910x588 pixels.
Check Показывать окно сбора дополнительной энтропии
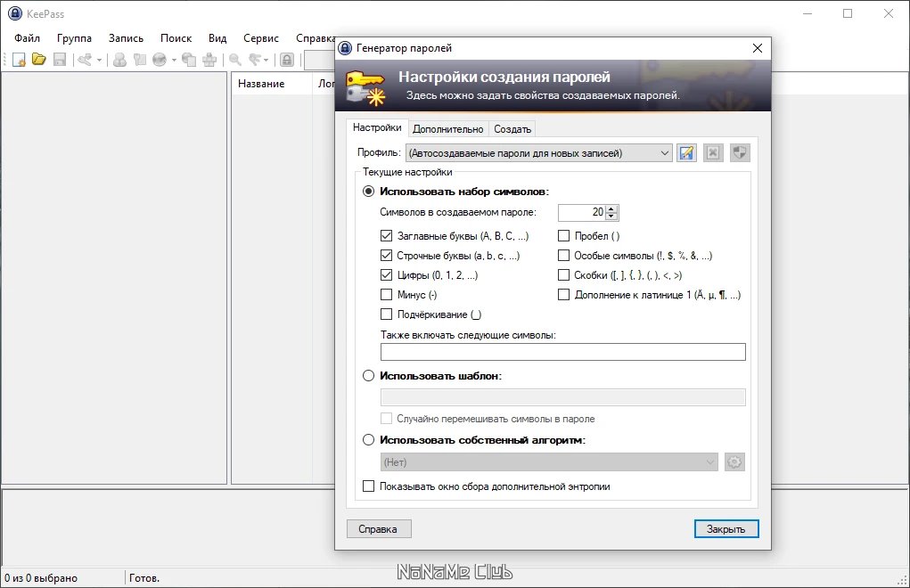(x=368, y=486)
